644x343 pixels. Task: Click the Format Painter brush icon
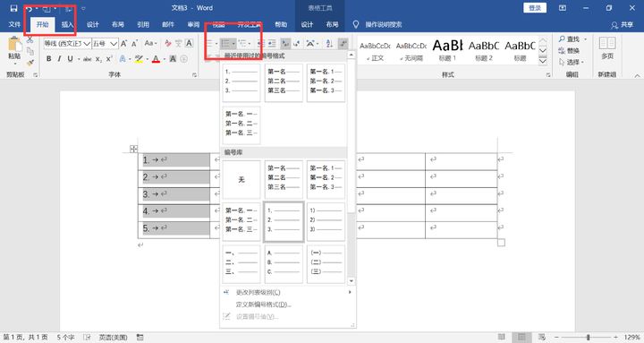pos(30,63)
